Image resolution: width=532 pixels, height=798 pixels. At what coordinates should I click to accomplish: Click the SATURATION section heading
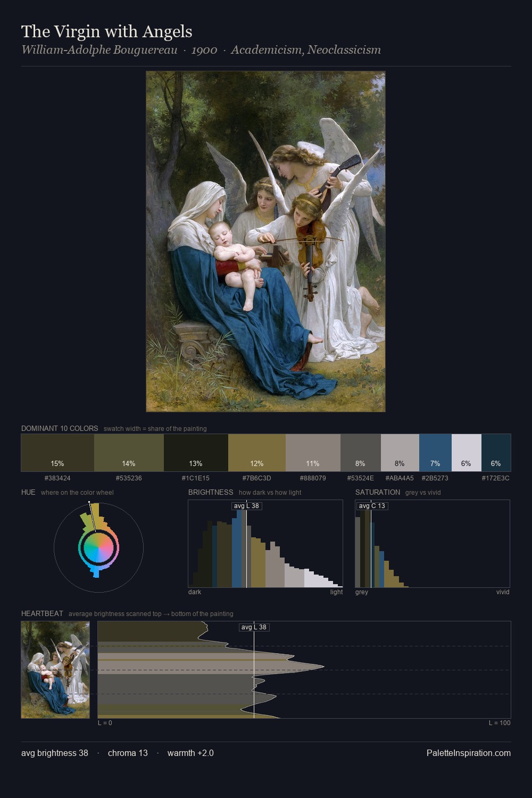click(x=378, y=492)
